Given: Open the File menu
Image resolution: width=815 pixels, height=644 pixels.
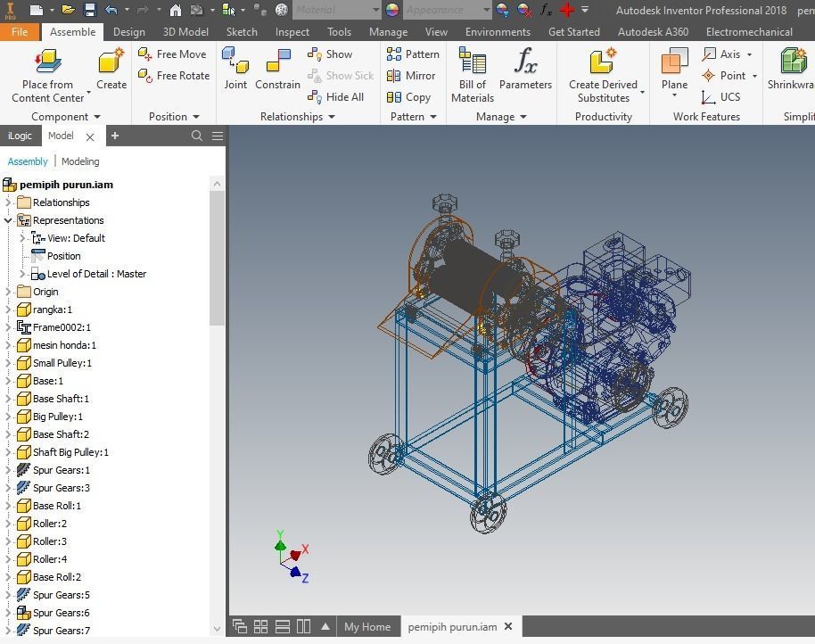Looking at the screenshot, I should coord(20,32).
